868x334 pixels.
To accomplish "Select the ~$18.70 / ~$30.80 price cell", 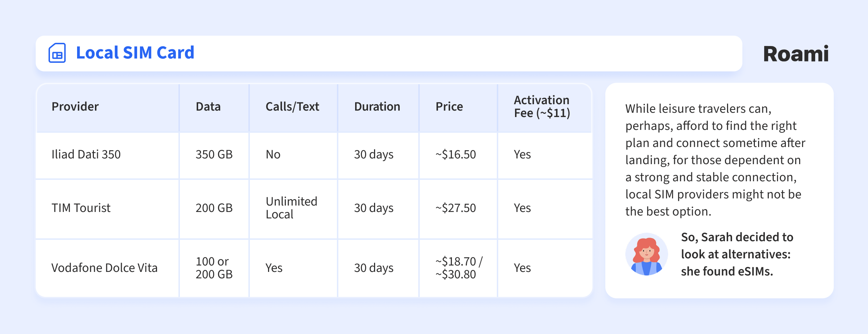I will 458,268.
